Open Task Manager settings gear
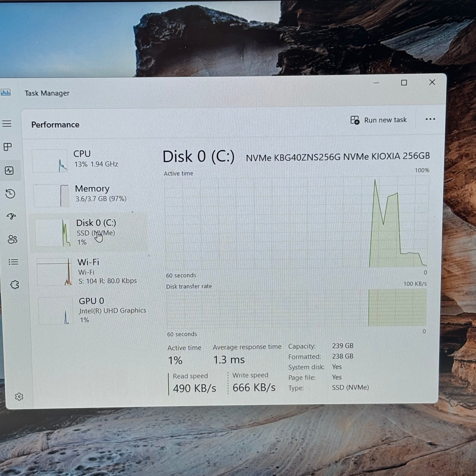476x476 pixels. pos(19,397)
